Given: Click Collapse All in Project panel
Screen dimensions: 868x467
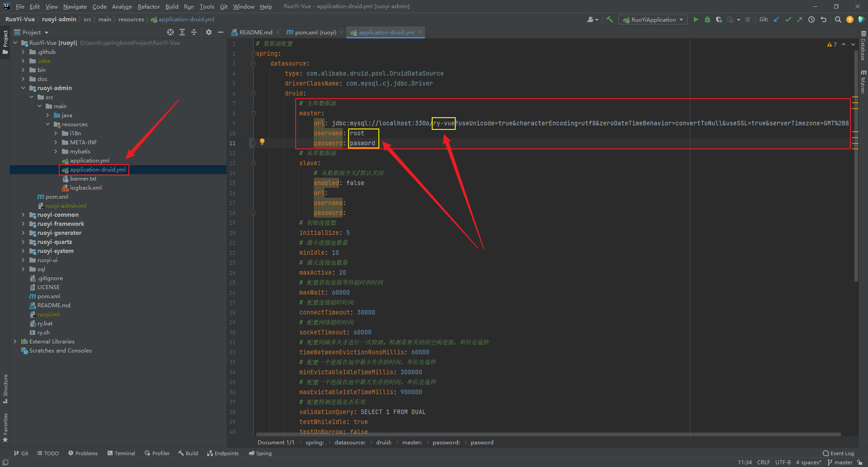Looking at the screenshot, I should point(194,32).
